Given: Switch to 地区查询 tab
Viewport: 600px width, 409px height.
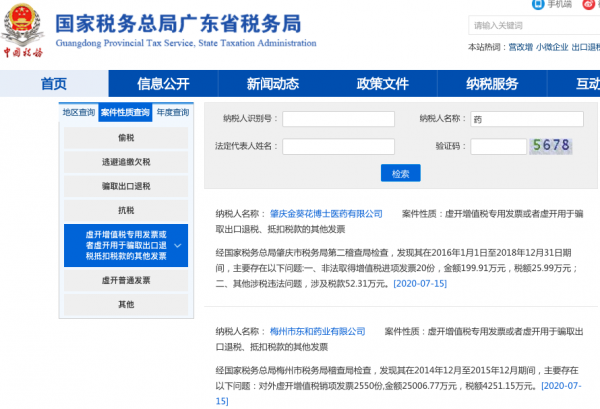Looking at the screenshot, I should click(78, 113).
